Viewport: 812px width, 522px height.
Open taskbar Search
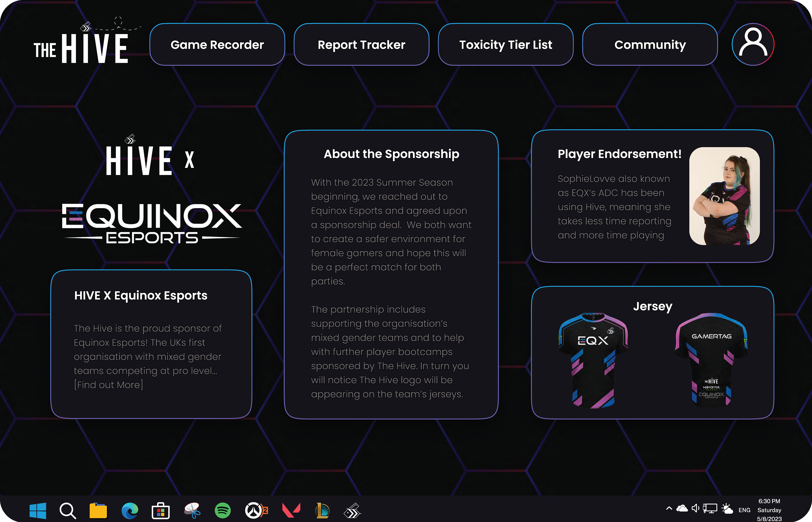click(x=67, y=510)
